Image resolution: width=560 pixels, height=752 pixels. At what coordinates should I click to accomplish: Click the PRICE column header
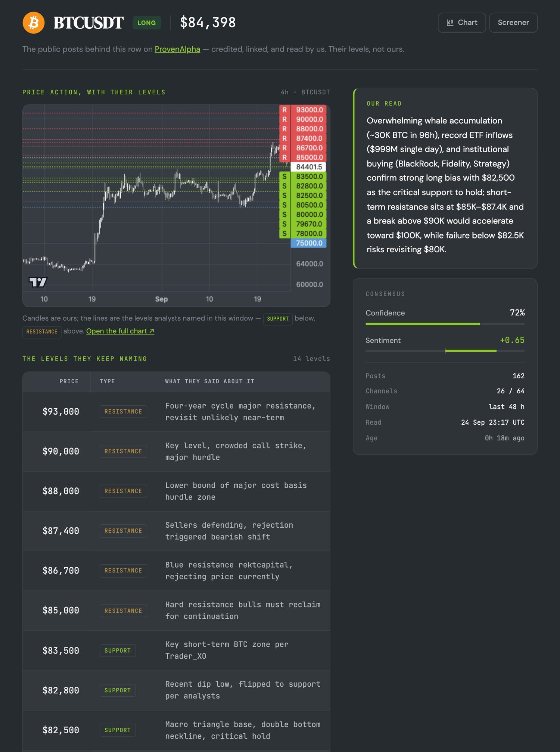(69, 381)
